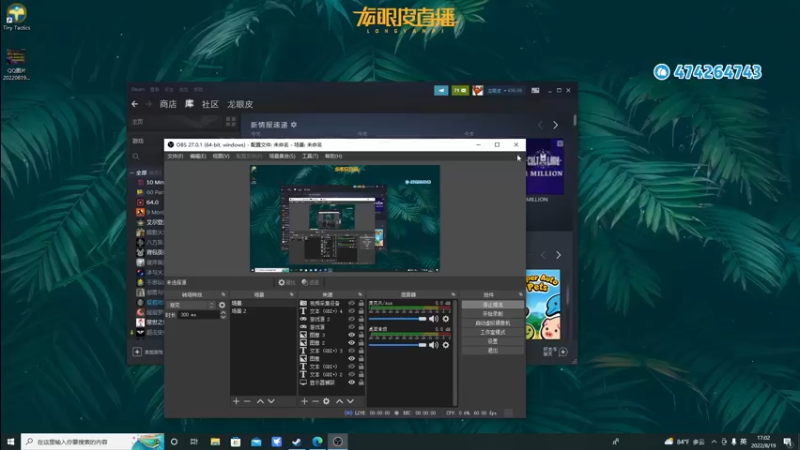
Task: Open Microsoft Edge from the taskbar
Action: [317, 441]
